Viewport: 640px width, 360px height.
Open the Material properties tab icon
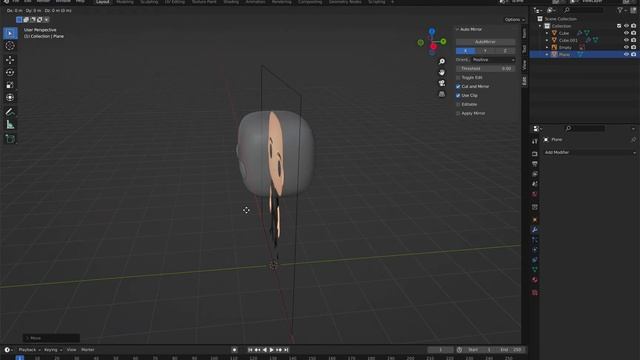pos(535,280)
